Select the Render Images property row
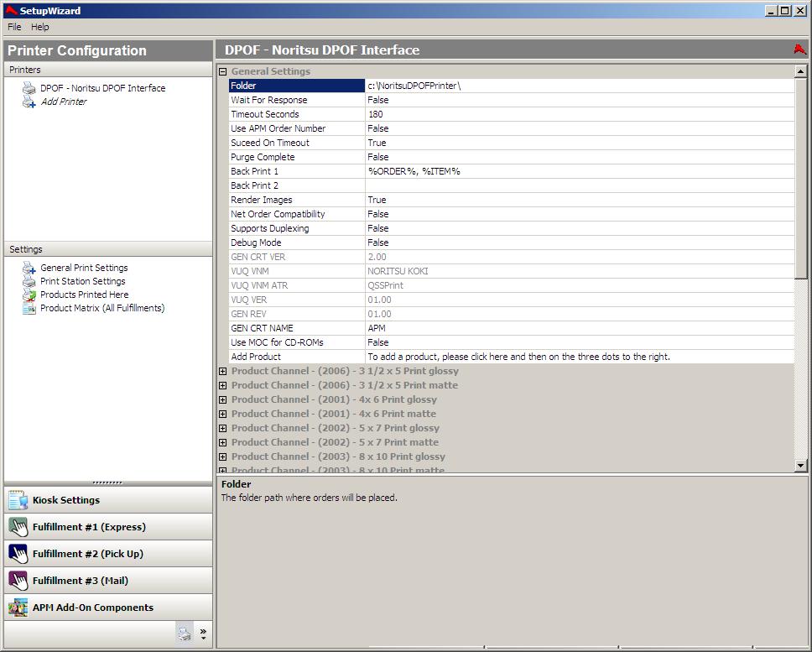The image size is (812, 652). (x=512, y=200)
